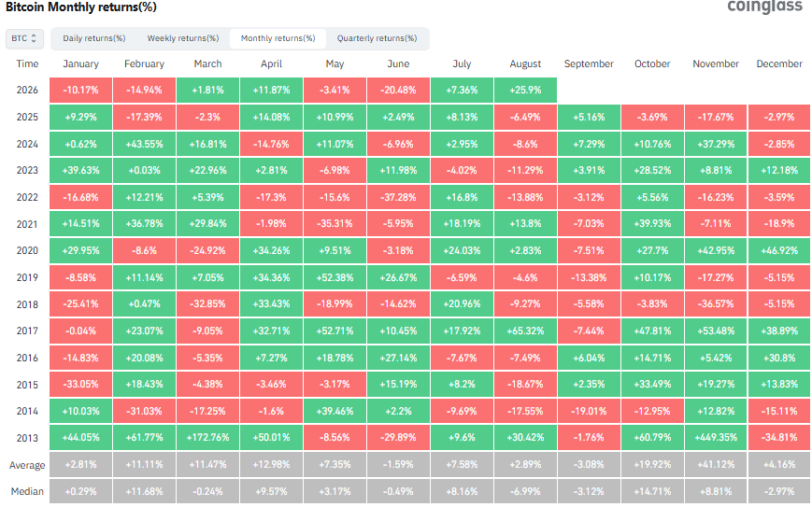Switch to Weekly returns(%) tab
Viewport: 812px width, 507px height.
pos(183,38)
